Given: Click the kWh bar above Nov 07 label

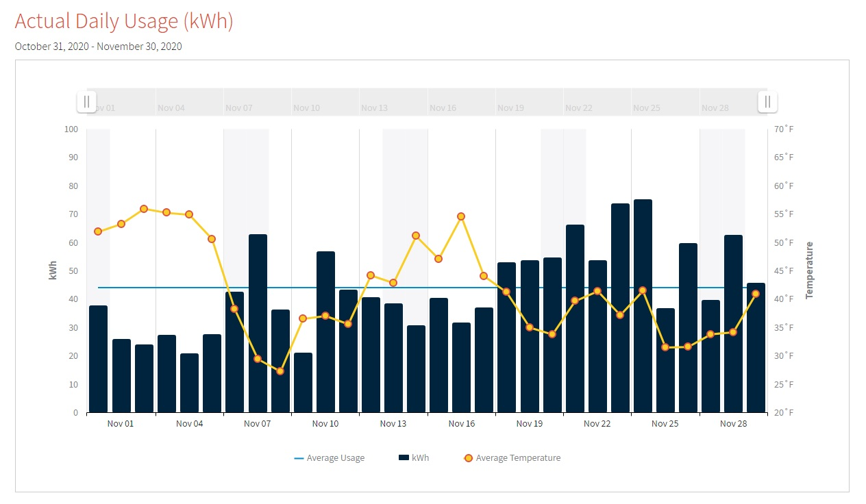Looking at the screenshot, I should tap(258, 323).
